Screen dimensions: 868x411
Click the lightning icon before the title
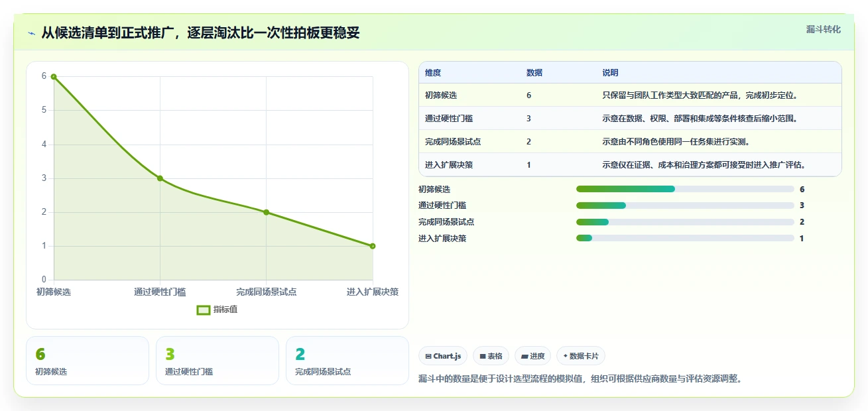point(31,32)
